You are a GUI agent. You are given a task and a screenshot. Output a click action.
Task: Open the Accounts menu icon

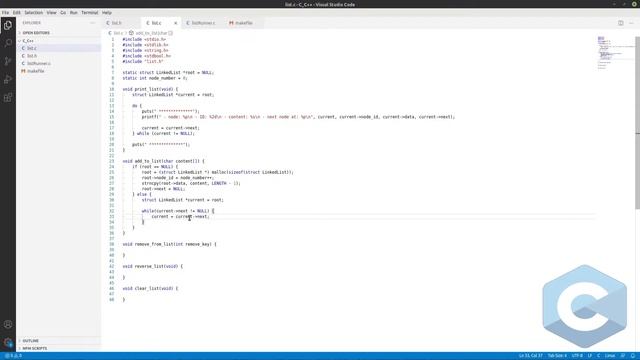(x=8, y=324)
